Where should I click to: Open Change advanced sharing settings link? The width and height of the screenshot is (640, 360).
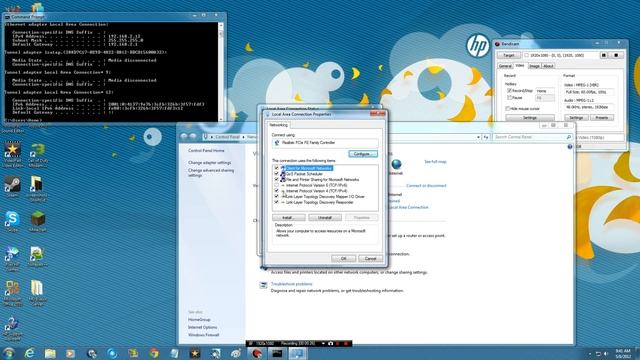tap(211, 173)
